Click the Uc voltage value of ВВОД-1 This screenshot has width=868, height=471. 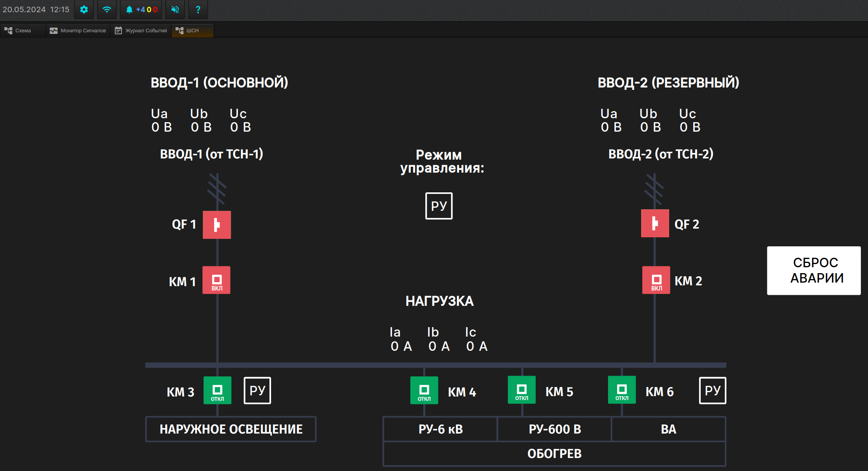click(241, 127)
